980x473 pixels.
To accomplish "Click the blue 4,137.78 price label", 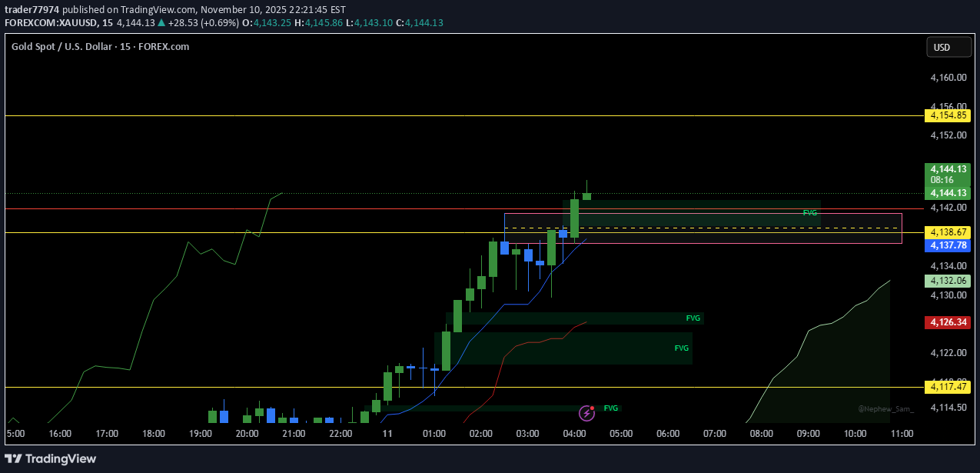I will [947, 245].
